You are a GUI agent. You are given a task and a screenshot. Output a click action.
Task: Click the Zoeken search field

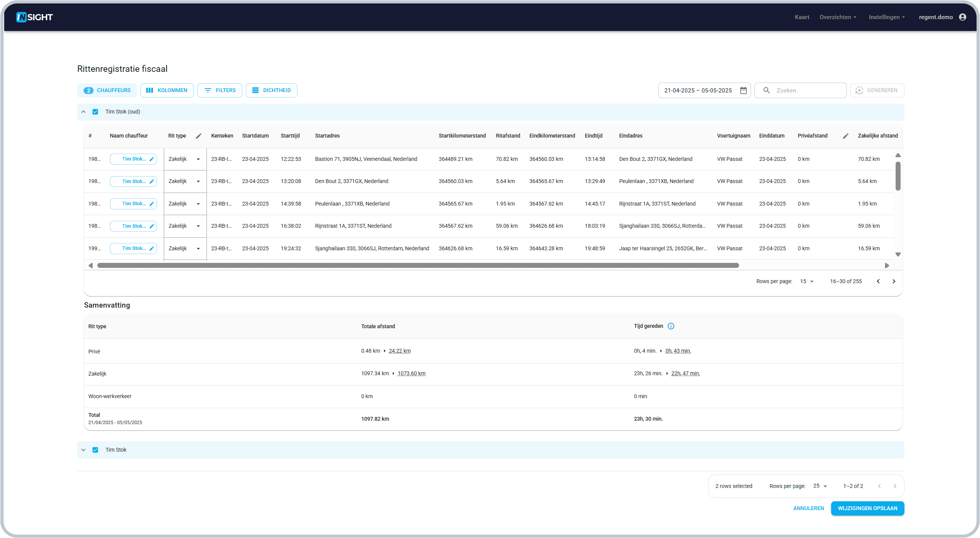(801, 91)
